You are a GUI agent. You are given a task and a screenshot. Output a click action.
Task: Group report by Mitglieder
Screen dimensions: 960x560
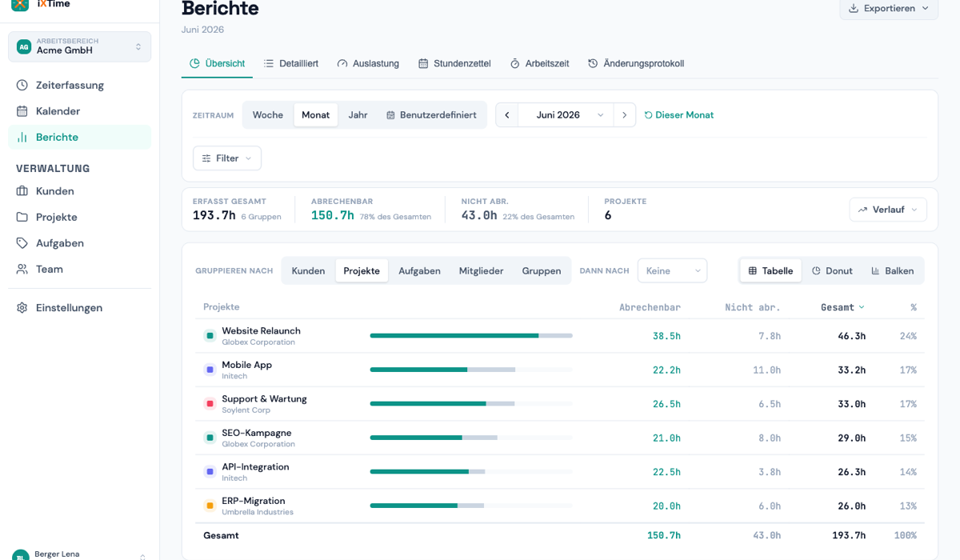pos(481,271)
